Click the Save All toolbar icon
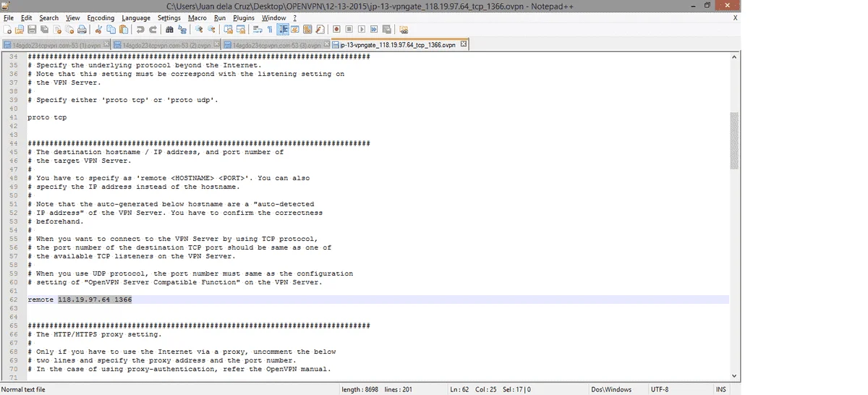 click(x=45, y=30)
